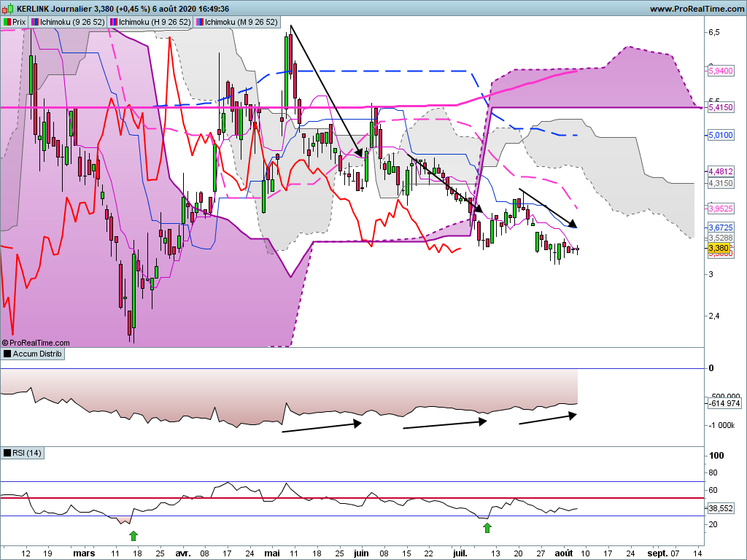Click the RSI 80 axis label

[713, 472]
